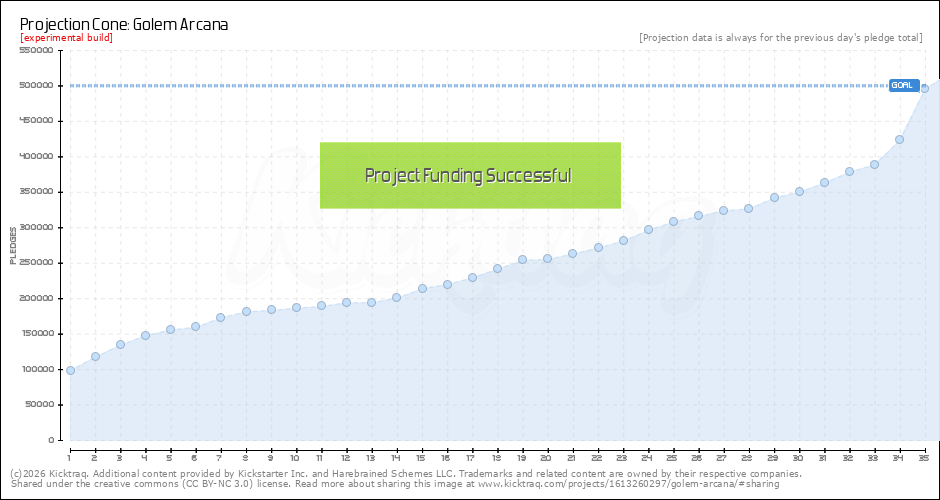940x500 pixels.
Task: Click the vertical PLEDGES axis title
Action: pyautogui.click(x=13, y=244)
